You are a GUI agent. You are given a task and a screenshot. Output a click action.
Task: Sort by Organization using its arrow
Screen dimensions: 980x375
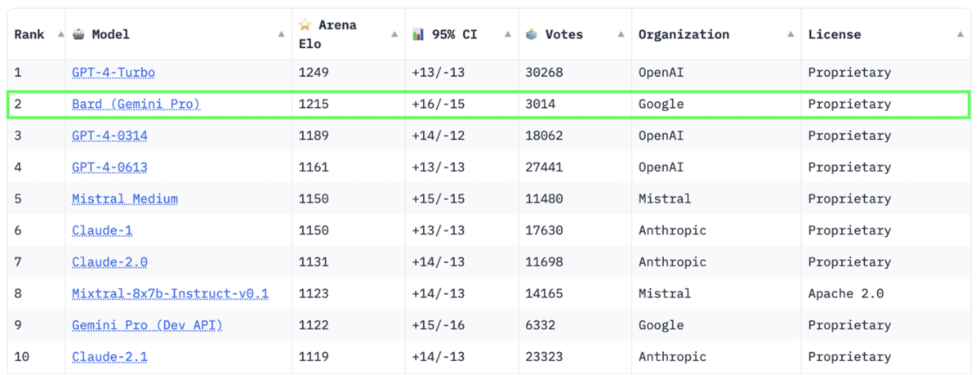[x=791, y=34]
